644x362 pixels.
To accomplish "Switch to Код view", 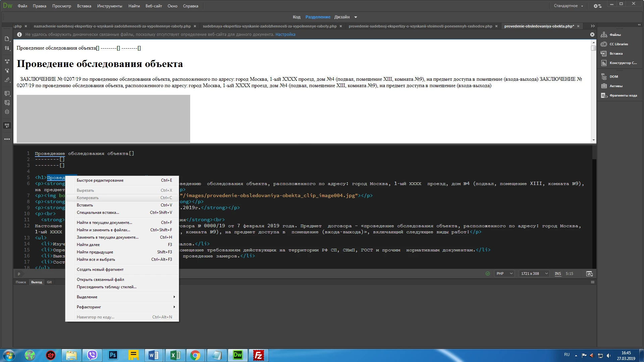I will tap(296, 17).
